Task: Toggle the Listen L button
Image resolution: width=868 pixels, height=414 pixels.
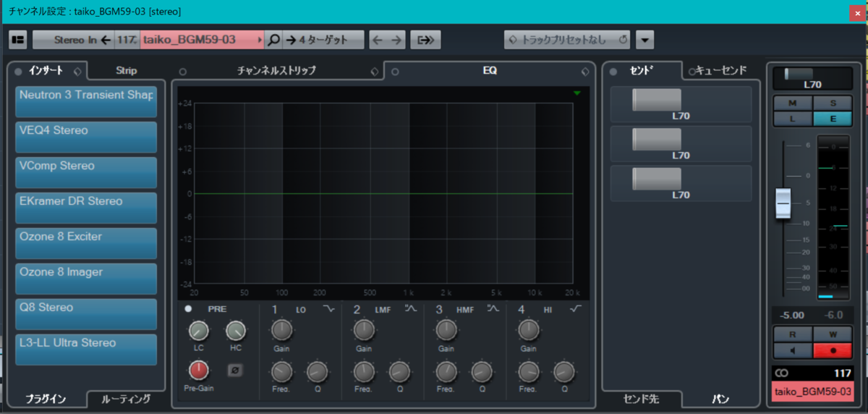Action: (x=793, y=119)
